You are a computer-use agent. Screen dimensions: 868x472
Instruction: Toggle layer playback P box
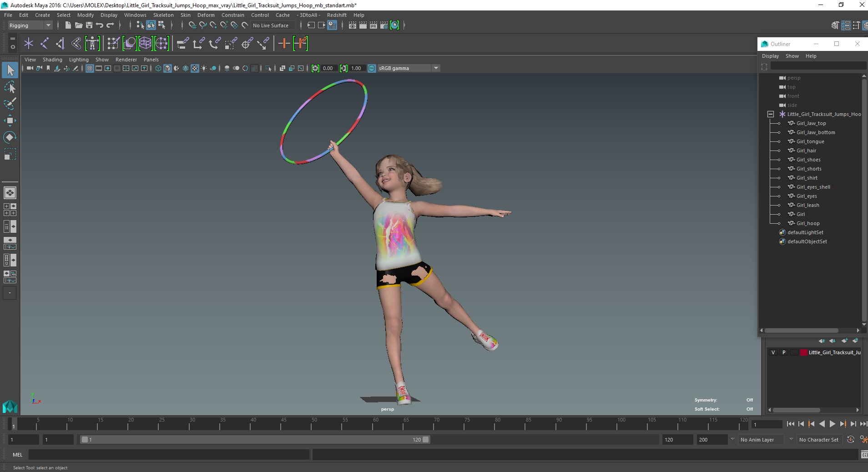pos(783,352)
